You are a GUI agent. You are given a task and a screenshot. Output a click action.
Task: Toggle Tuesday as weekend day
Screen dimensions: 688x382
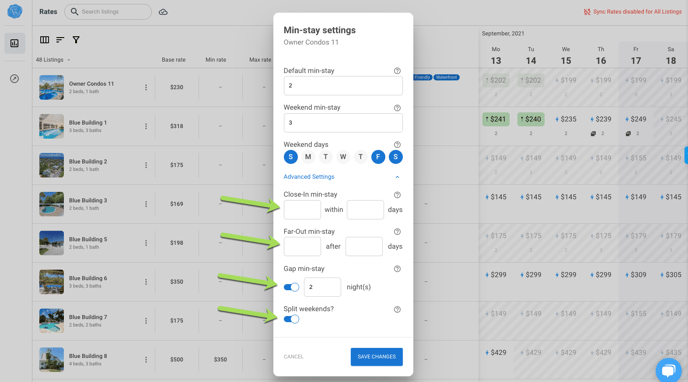[x=326, y=157]
